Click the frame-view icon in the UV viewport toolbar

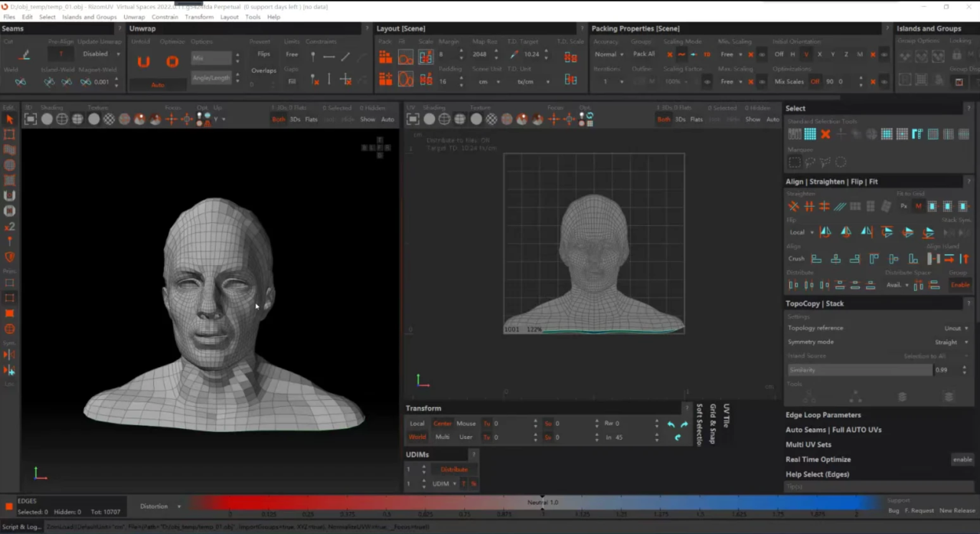coord(413,119)
